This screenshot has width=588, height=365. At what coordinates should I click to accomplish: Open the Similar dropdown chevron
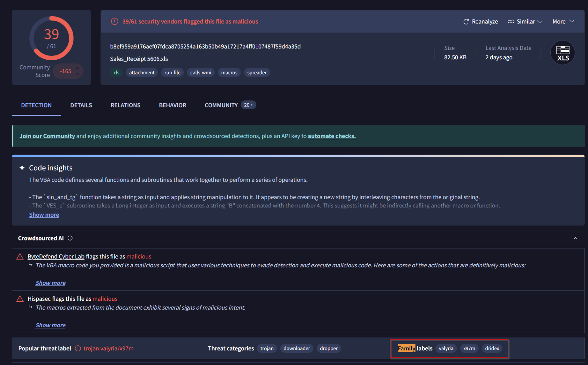click(x=540, y=22)
